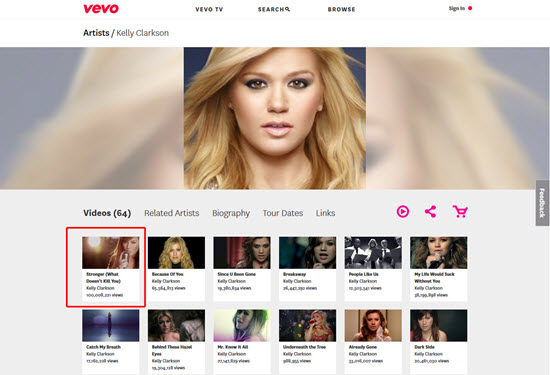550x375 pixels.
Task: Open the BROWSE menu item
Action: coord(341,9)
